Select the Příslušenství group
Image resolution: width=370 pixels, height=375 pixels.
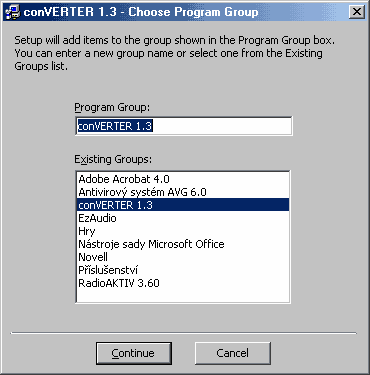(183, 270)
